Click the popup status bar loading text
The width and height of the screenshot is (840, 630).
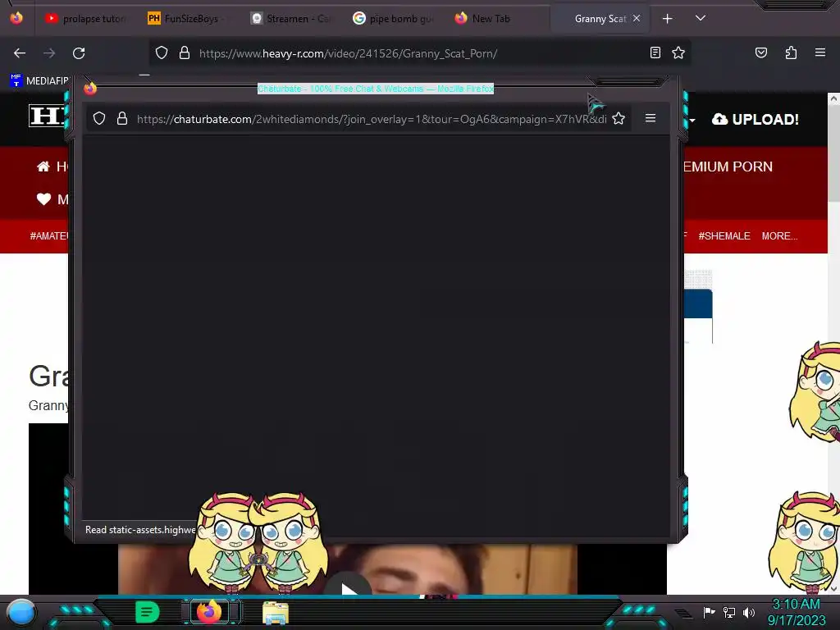(140, 530)
